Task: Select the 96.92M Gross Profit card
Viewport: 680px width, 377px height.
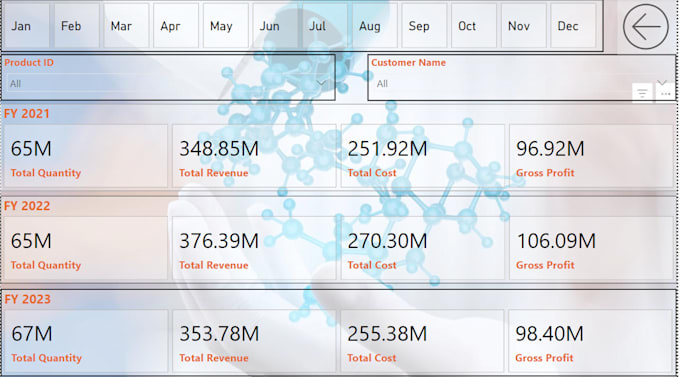Action: point(592,157)
